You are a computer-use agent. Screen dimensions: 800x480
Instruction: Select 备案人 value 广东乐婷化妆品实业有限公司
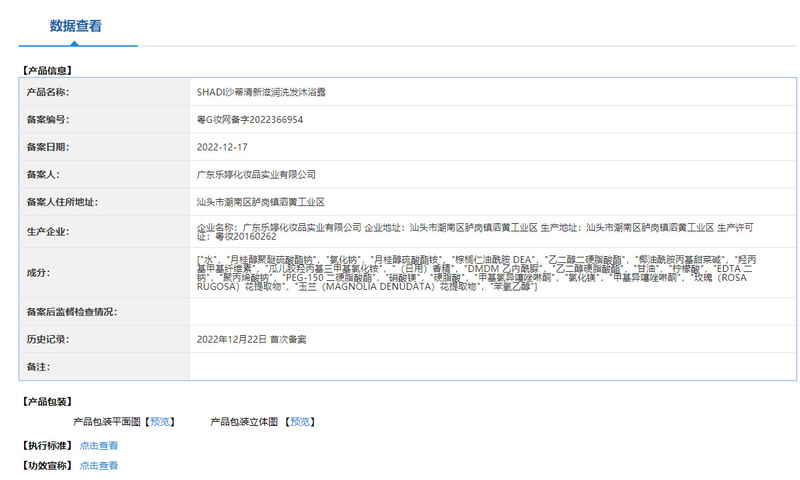pos(256,175)
